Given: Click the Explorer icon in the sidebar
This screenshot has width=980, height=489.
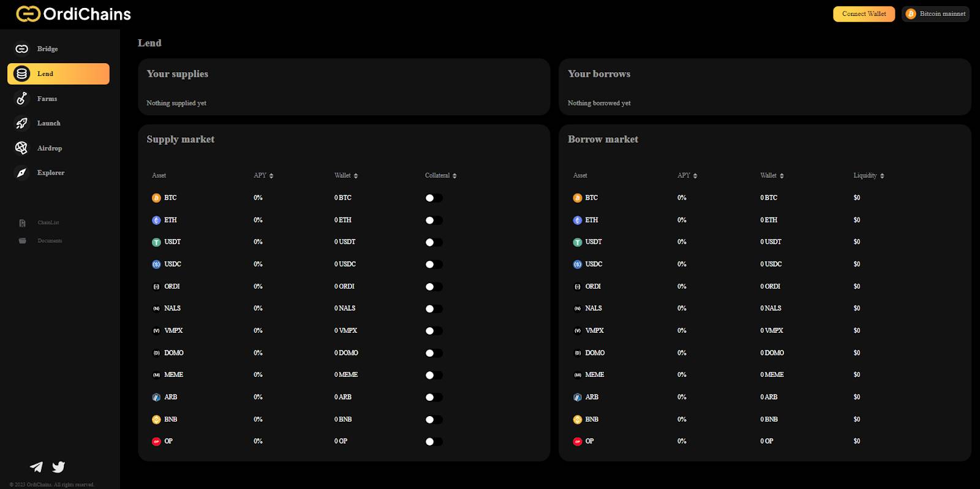Looking at the screenshot, I should pyautogui.click(x=22, y=173).
